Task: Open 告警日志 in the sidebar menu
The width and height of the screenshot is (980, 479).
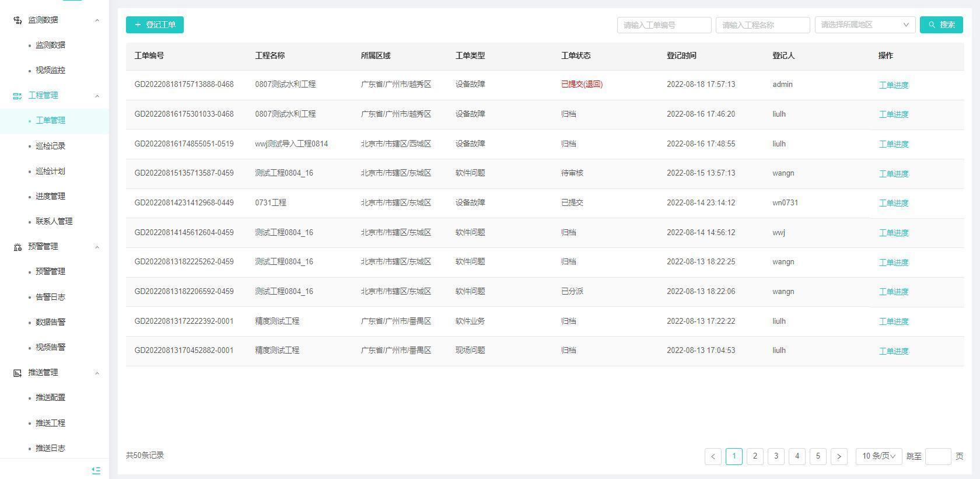Action: click(50, 297)
